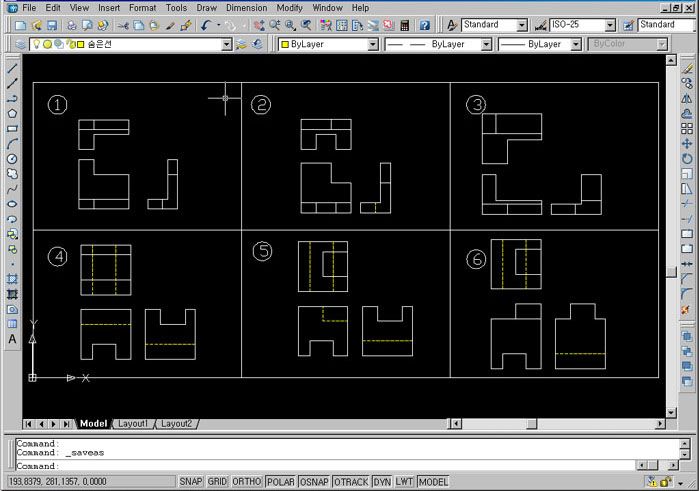The height and width of the screenshot is (491, 700).
Task: Open the File menu
Action: coord(29,8)
